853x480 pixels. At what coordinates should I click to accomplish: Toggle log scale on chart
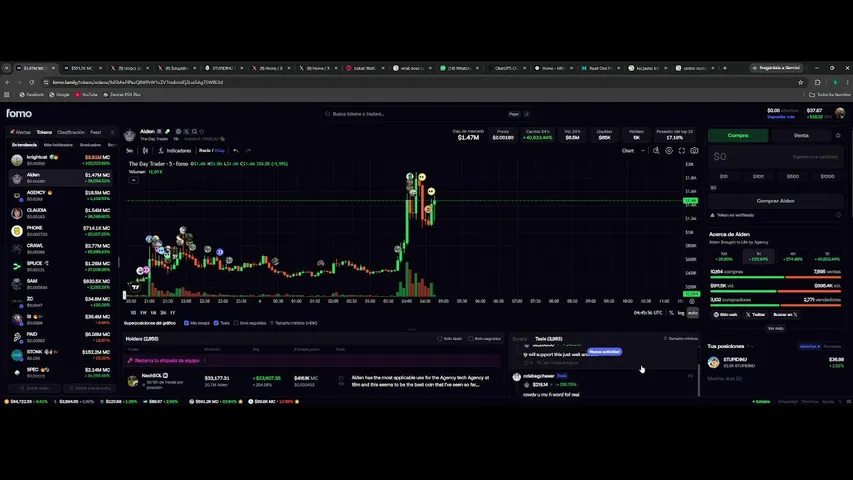[681, 313]
